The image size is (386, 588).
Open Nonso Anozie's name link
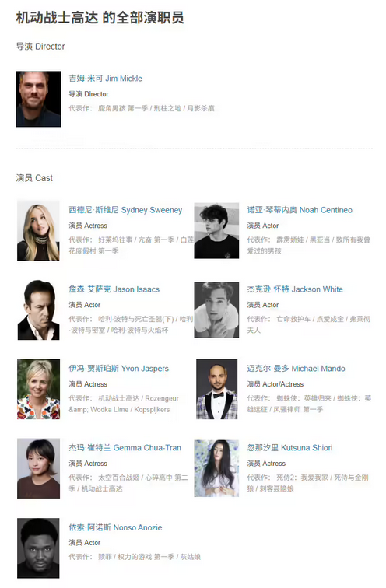click(x=115, y=527)
